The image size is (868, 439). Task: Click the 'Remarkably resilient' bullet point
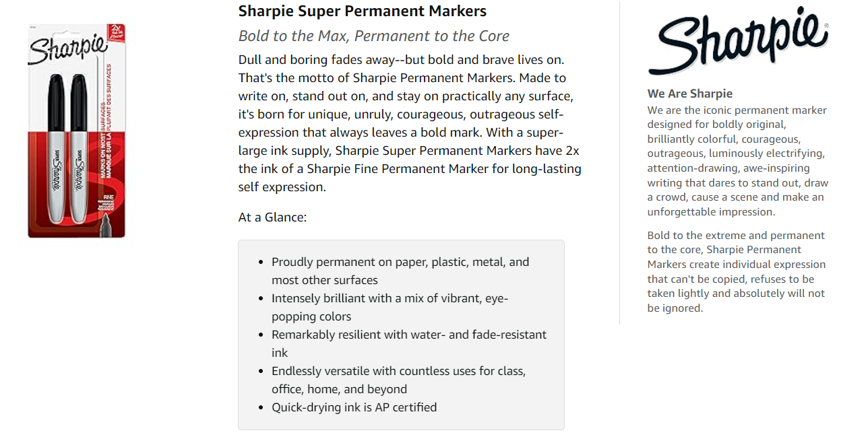coord(409,343)
